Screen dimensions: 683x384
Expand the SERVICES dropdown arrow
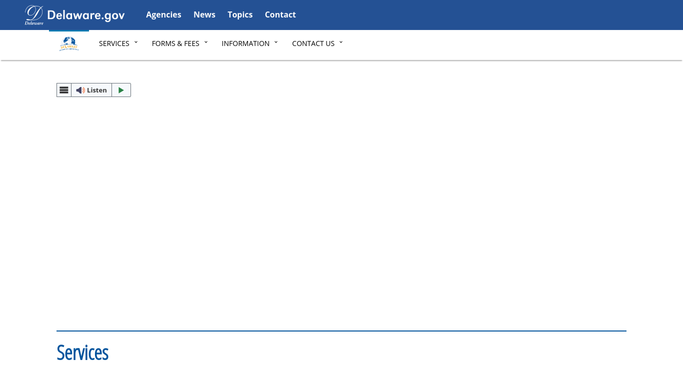click(x=136, y=43)
